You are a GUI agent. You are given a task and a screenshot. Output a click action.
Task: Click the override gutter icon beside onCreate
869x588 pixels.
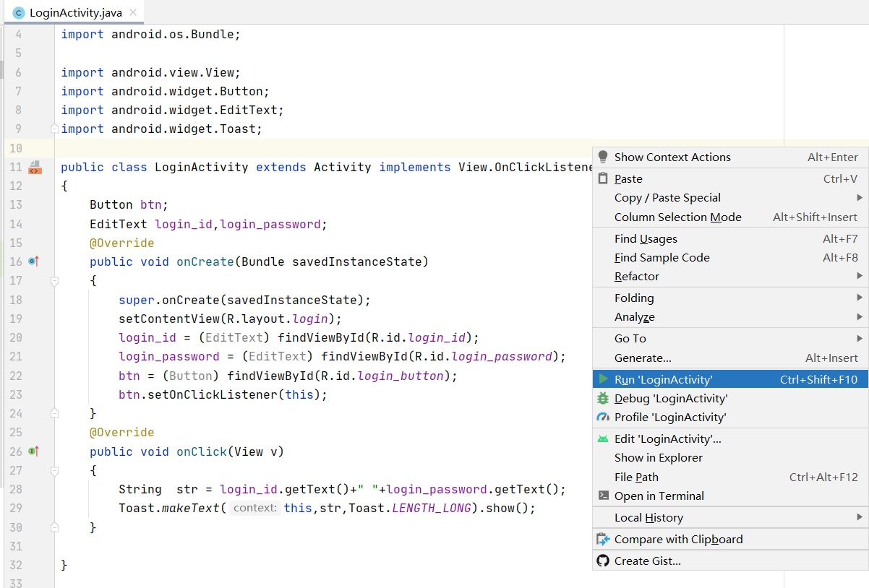(33, 261)
